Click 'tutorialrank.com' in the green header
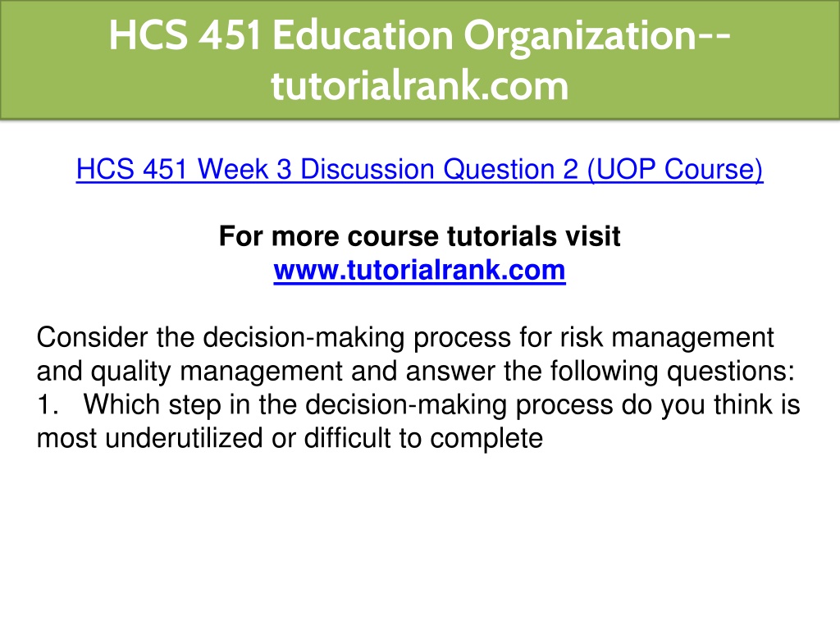The height and width of the screenshot is (630, 840). pyautogui.click(x=419, y=85)
